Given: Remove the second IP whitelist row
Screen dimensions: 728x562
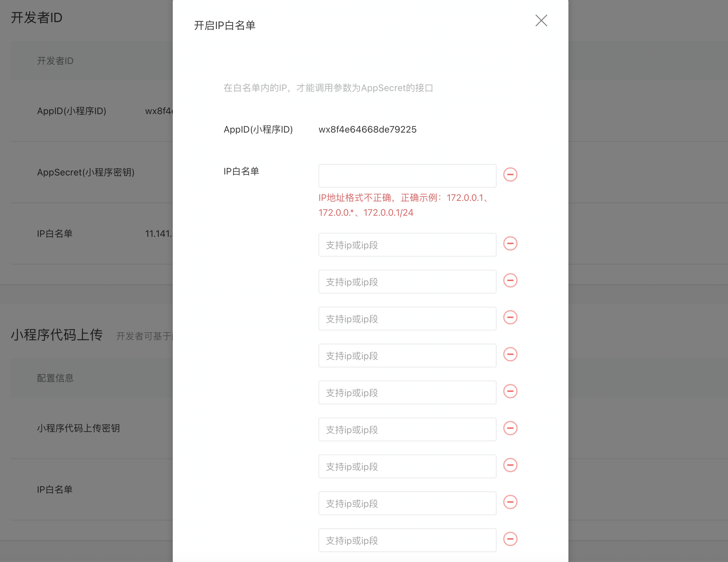Looking at the screenshot, I should pyautogui.click(x=510, y=243).
